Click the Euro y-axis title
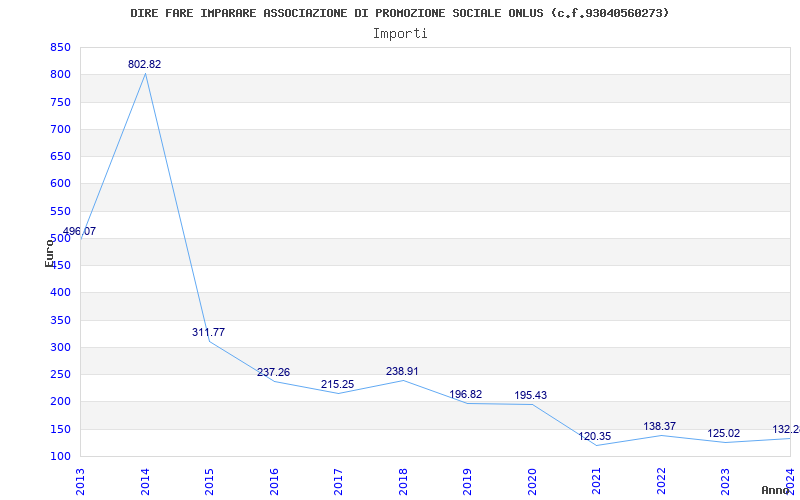Screen dimensions: 800x500 [x=49, y=251]
